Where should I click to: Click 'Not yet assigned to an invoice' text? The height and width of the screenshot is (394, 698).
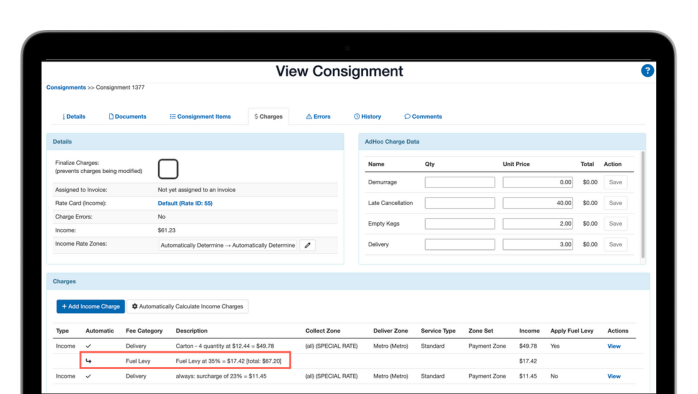click(196, 190)
